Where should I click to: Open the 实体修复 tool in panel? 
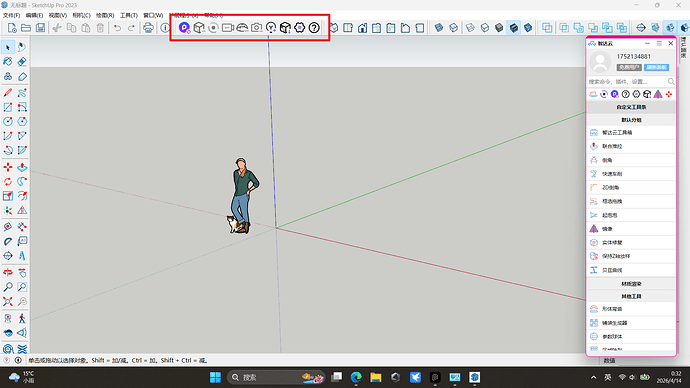click(631, 242)
